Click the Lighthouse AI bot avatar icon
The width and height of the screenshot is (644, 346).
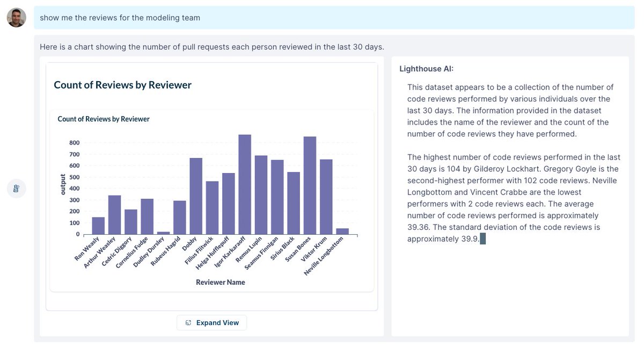click(16, 189)
